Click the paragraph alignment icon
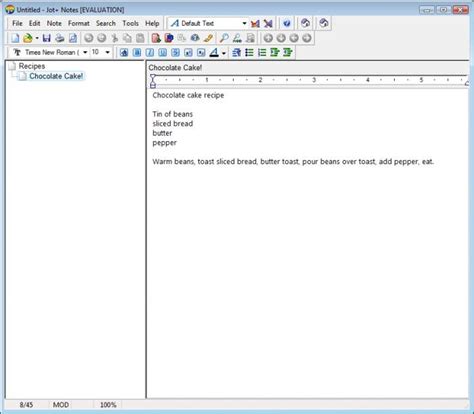Image resolution: width=474 pixels, height=414 pixels. click(236, 52)
